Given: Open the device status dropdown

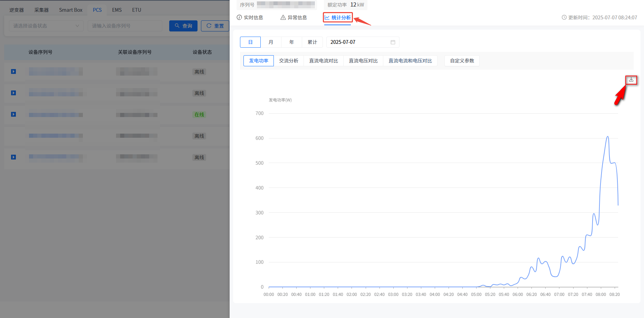Looking at the screenshot, I should pos(46,26).
